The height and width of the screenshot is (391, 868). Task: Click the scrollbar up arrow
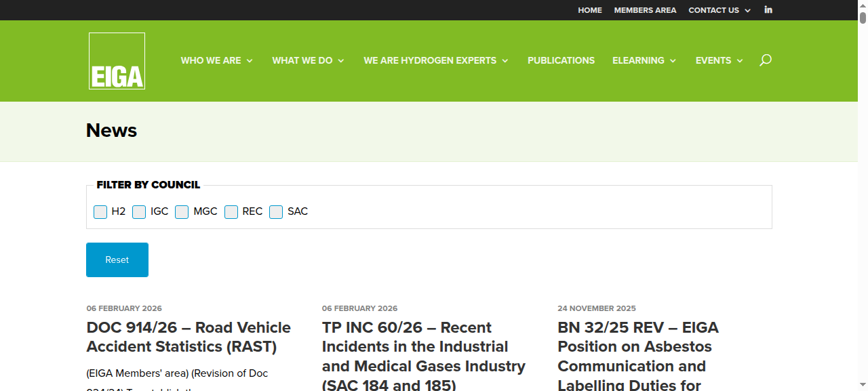(x=863, y=5)
